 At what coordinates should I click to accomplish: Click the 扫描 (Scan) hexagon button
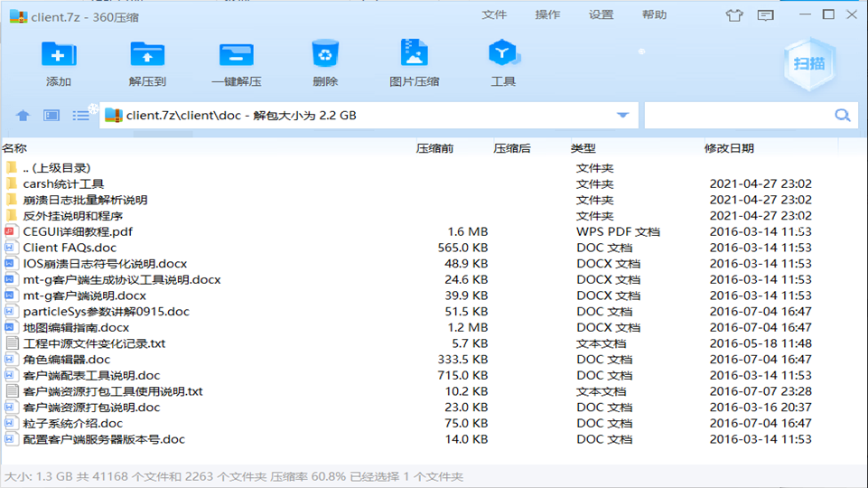[x=809, y=64]
